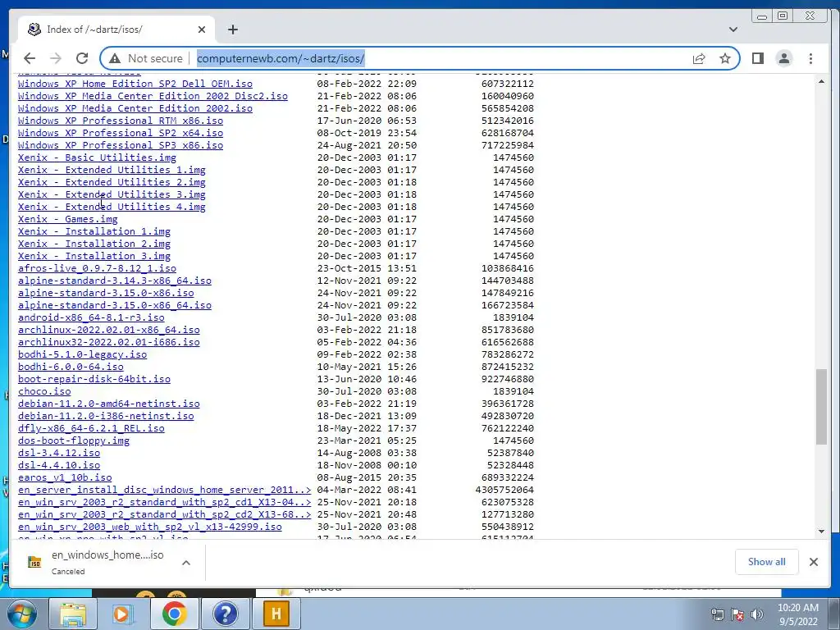
Task: Open Action Center flag icon
Action: (x=737, y=614)
